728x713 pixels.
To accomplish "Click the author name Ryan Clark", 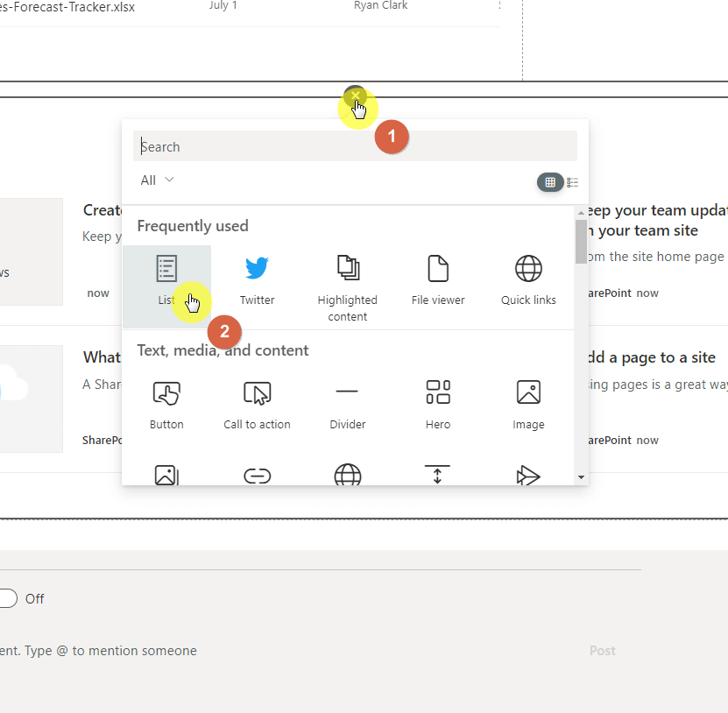I will [381, 5].
